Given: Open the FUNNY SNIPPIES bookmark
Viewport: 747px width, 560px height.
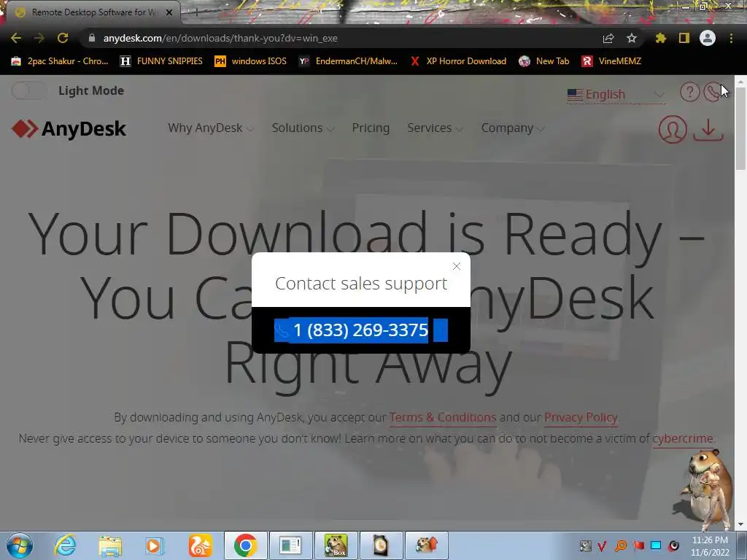Looking at the screenshot, I should (x=161, y=61).
